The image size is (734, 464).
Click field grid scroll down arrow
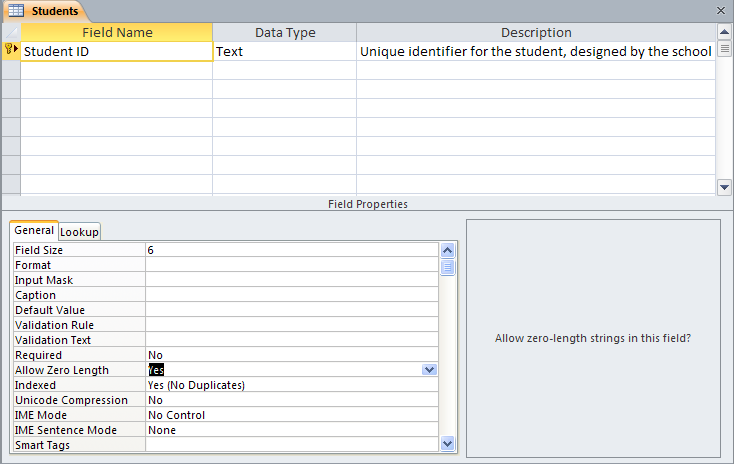[x=724, y=187]
